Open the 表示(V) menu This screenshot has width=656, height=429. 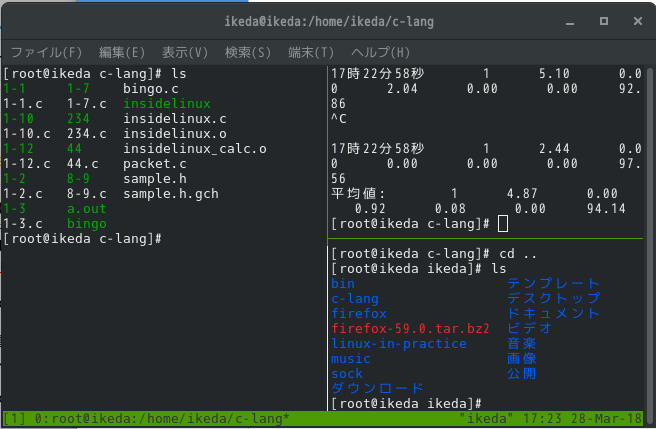(185, 52)
